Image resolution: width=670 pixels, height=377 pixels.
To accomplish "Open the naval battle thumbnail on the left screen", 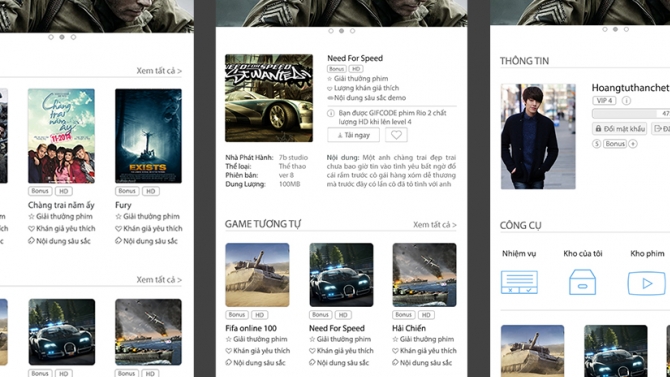I will pyautogui.click(x=148, y=332).
